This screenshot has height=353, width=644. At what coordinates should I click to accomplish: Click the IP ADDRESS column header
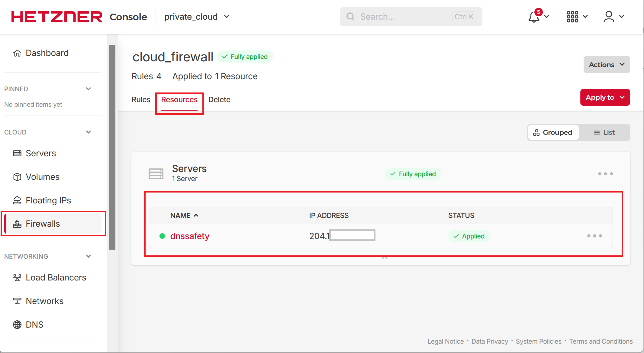coord(329,215)
